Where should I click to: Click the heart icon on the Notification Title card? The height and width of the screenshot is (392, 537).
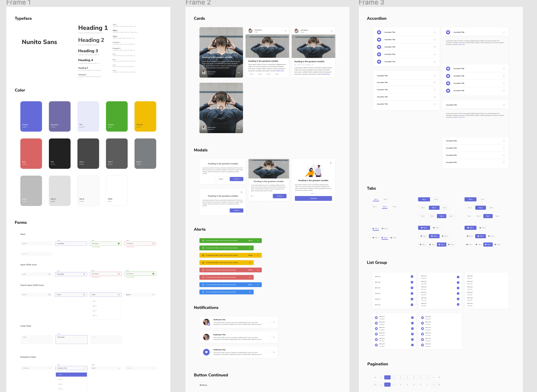206,352
